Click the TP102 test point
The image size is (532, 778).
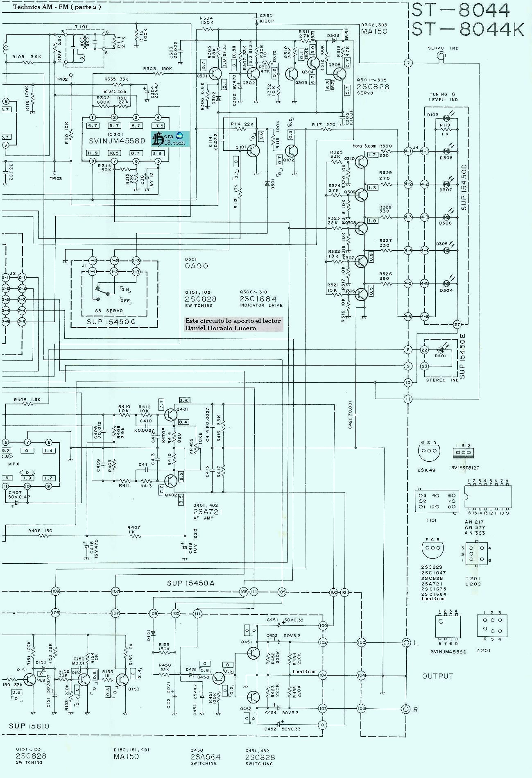[71, 75]
